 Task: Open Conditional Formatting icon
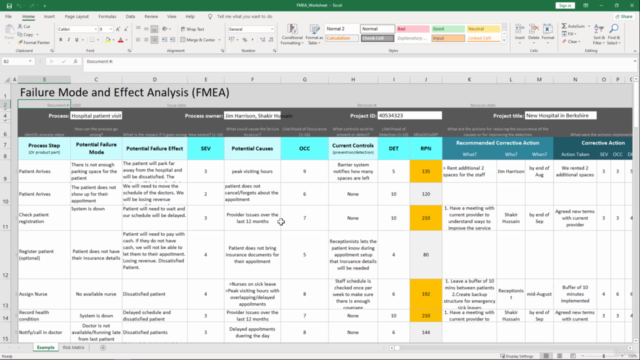tap(292, 29)
